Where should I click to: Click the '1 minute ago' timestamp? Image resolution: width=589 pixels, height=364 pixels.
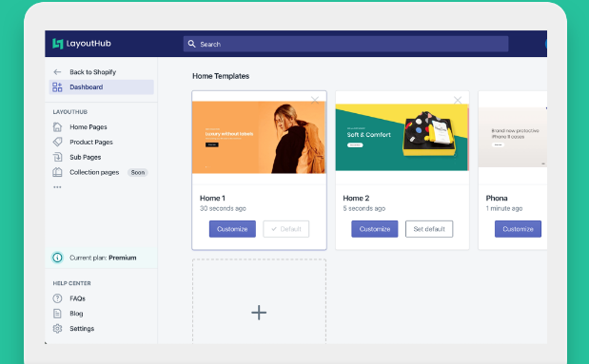(504, 208)
